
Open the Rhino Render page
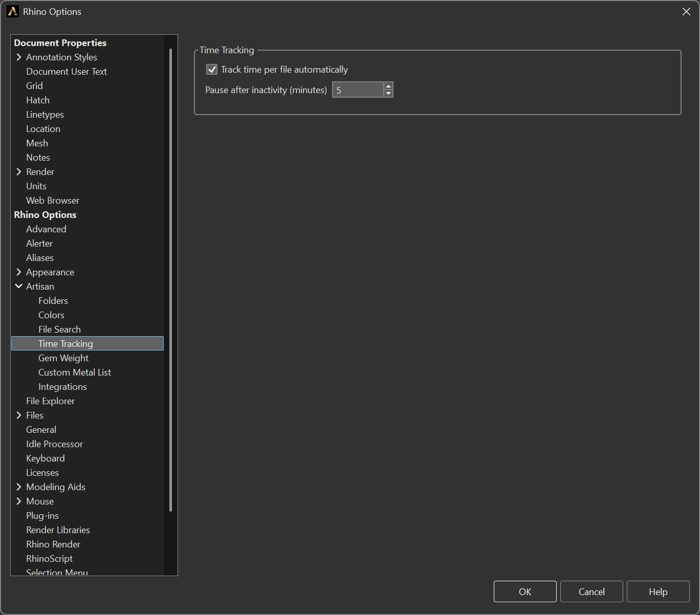click(53, 544)
